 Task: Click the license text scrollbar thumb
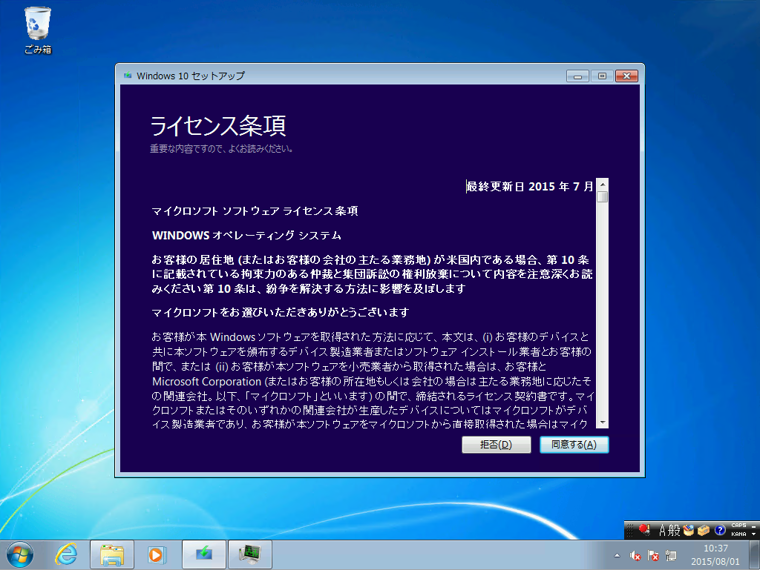tap(602, 197)
